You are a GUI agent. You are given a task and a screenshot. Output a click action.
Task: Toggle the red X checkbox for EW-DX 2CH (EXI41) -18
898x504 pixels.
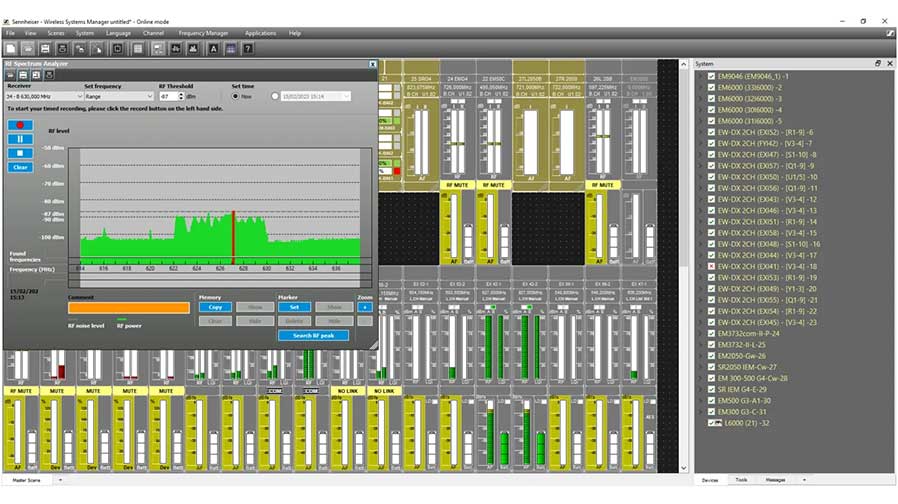[711, 266]
